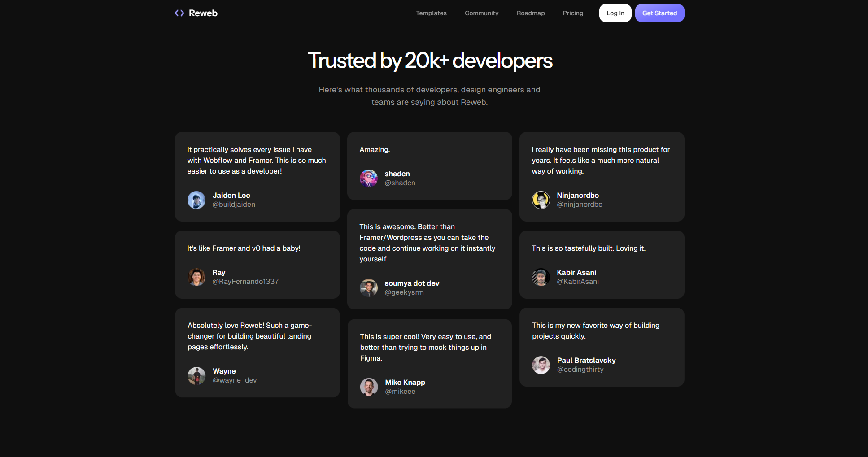Select Paul Bratslavsky's avatar
The height and width of the screenshot is (457, 868).
[541, 365]
